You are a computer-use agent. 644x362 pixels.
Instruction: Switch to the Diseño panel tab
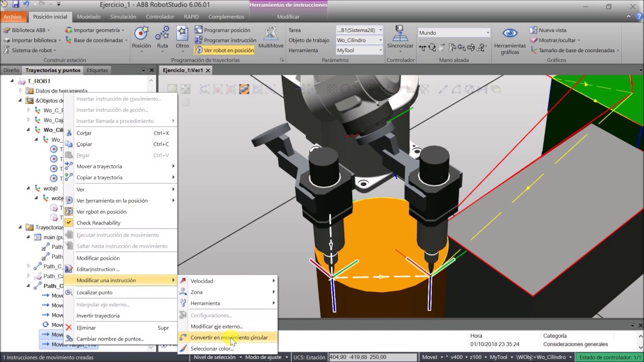click(x=11, y=70)
